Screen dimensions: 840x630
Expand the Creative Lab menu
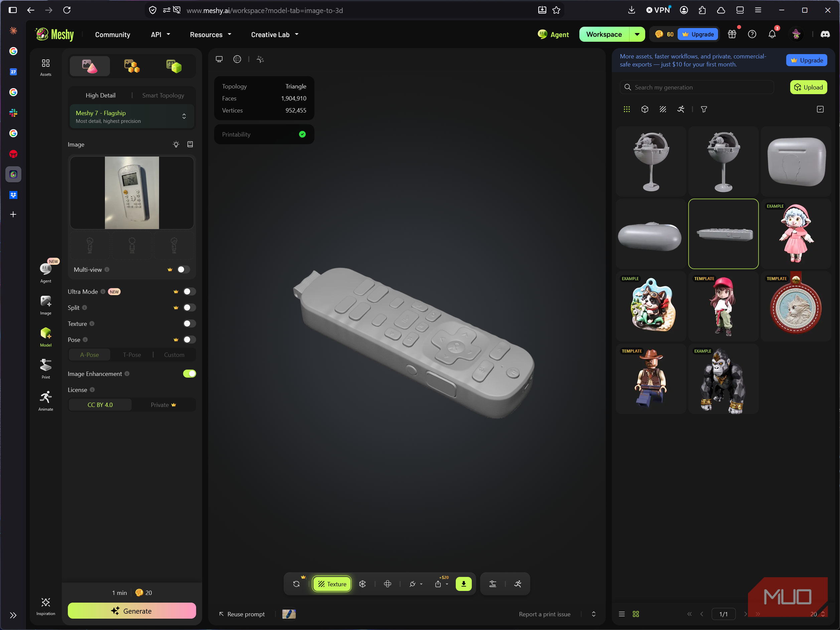tap(275, 34)
